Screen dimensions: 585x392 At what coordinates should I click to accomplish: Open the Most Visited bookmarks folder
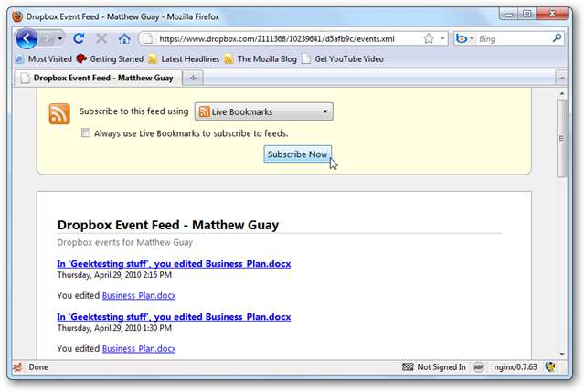[x=43, y=58]
